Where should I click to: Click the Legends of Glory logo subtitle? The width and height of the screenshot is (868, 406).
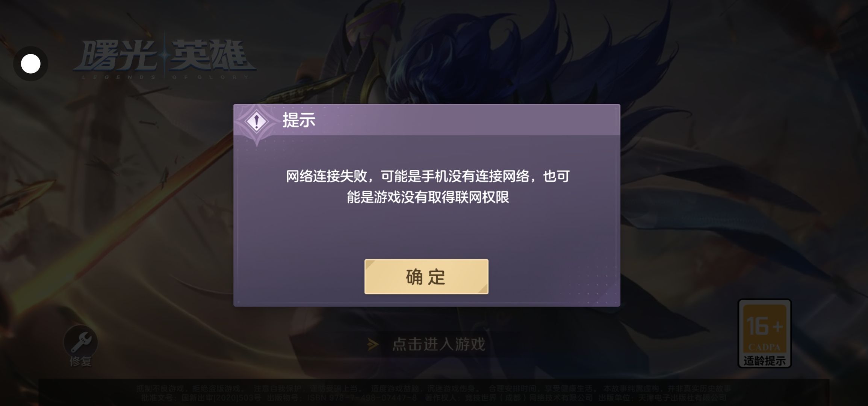pos(165,77)
